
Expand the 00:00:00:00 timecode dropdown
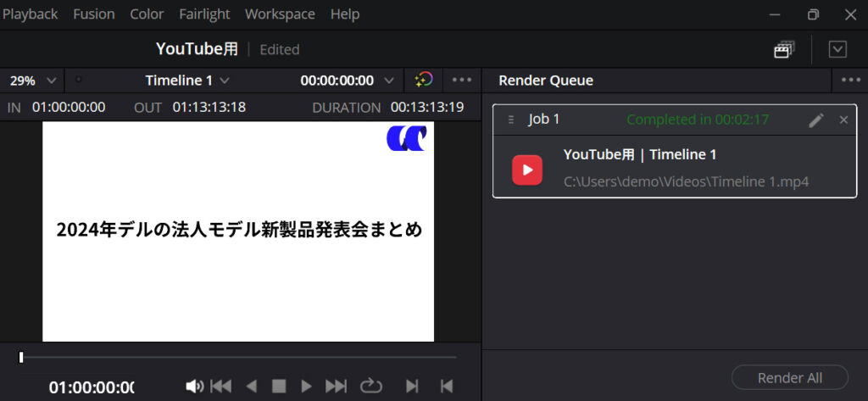(348, 81)
